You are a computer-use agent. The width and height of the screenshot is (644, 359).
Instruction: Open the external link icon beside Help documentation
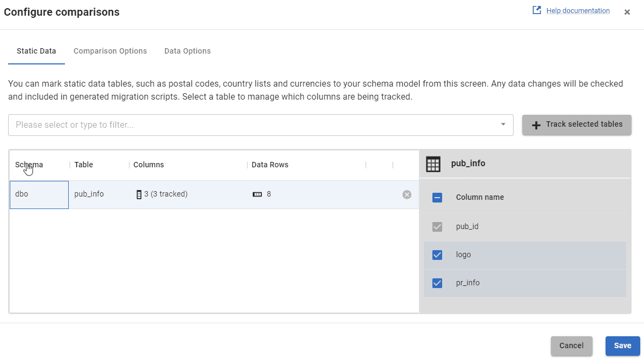click(536, 10)
